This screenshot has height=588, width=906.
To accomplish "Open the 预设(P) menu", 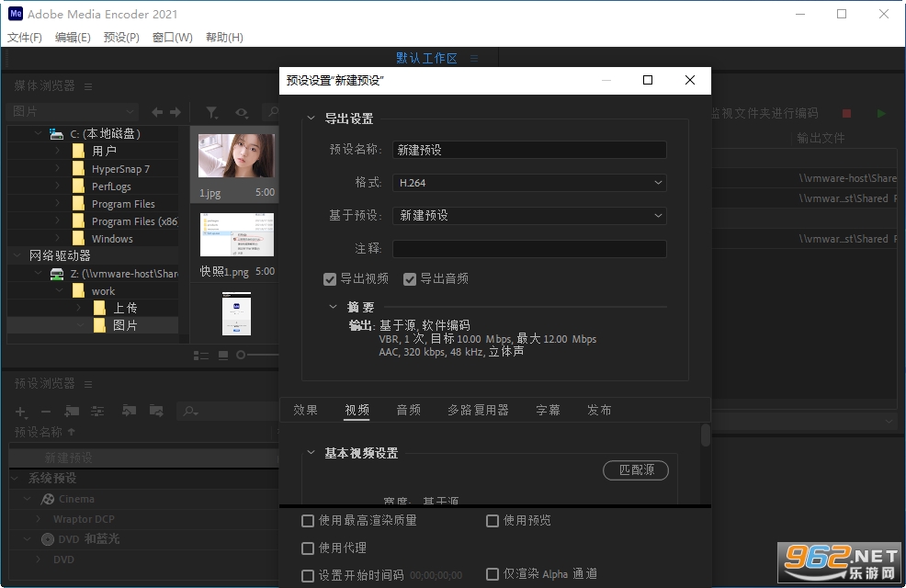I will (x=121, y=38).
